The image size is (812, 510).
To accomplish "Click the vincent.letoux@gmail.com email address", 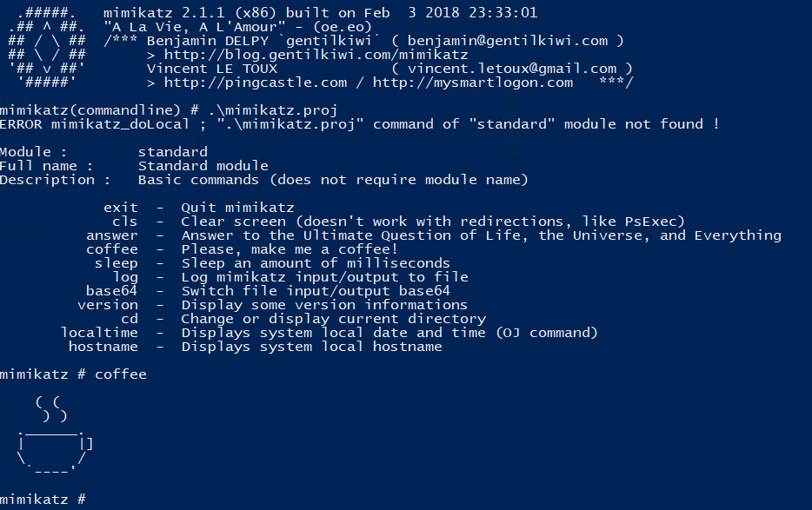I will point(511,69).
